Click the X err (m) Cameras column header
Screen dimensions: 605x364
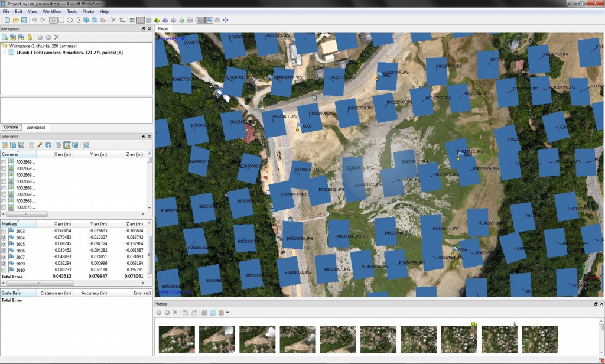[63, 154]
